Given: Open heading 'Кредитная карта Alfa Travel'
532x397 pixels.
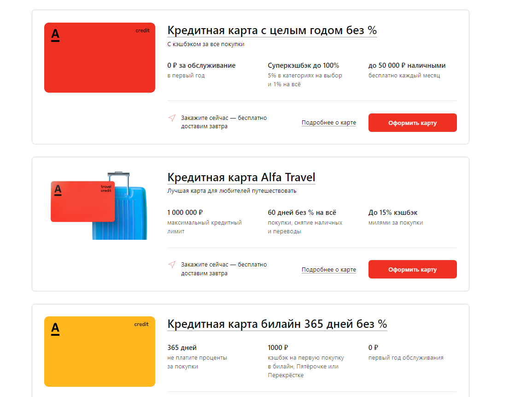Looking at the screenshot, I should pos(241,177).
